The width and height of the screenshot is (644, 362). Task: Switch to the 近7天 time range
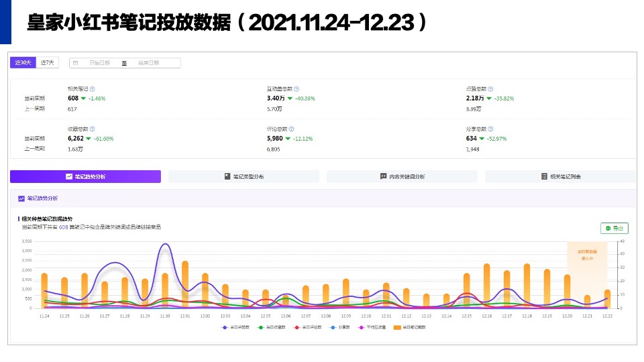(47, 62)
